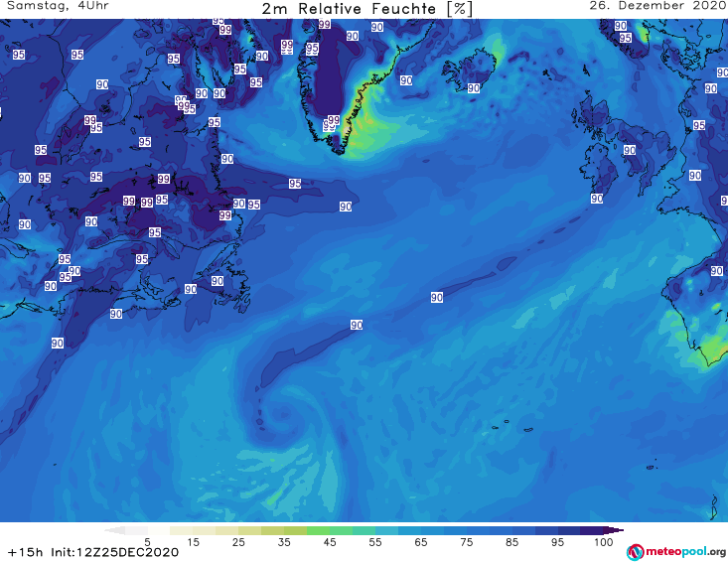Viewport: 728px width, 562px height.
Task: Click the legend value 35
Action: (x=284, y=542)
